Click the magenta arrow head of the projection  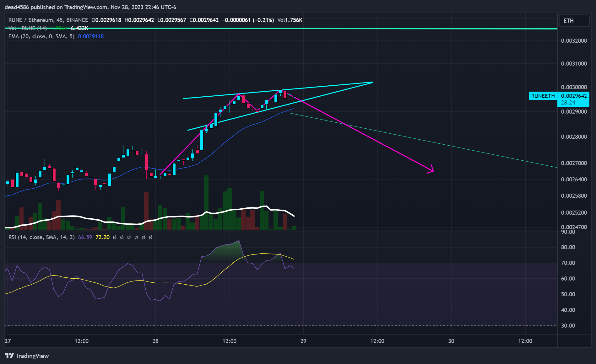pyautogui.click(x=431, y=169)
